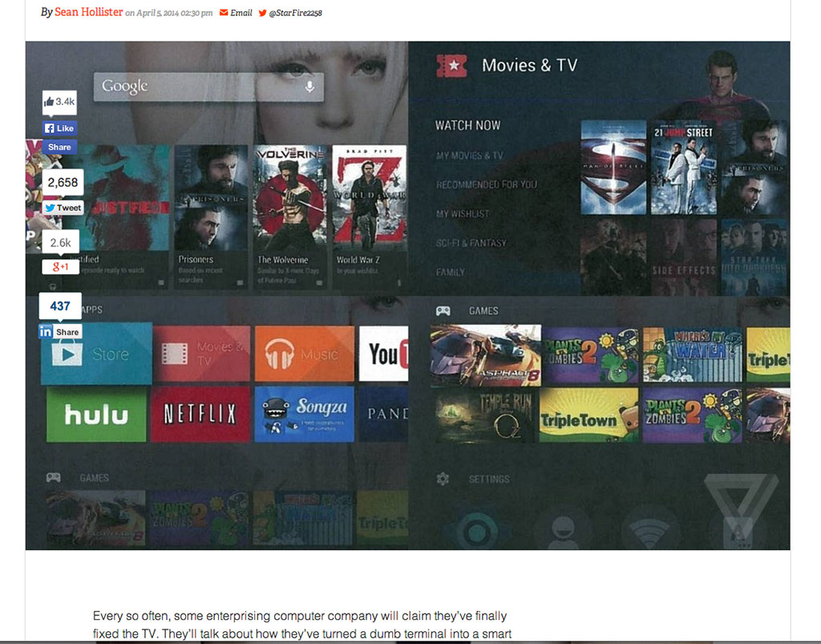Click the orange Music headphones tile
Image resolution: width=821 pixels, height=644 pixels.
click(x=304, y=354)
